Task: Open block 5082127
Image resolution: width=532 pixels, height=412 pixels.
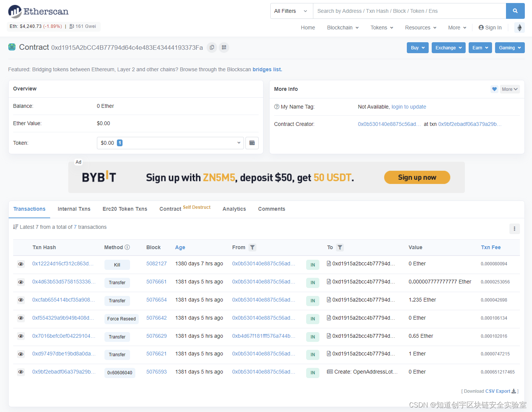Action: (156, 263)
